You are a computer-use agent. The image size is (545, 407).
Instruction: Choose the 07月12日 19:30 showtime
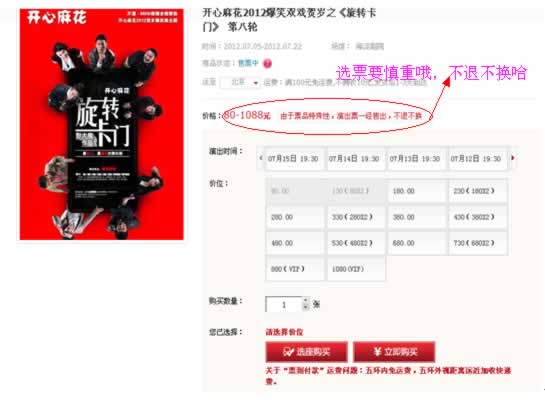pos(476,159)
